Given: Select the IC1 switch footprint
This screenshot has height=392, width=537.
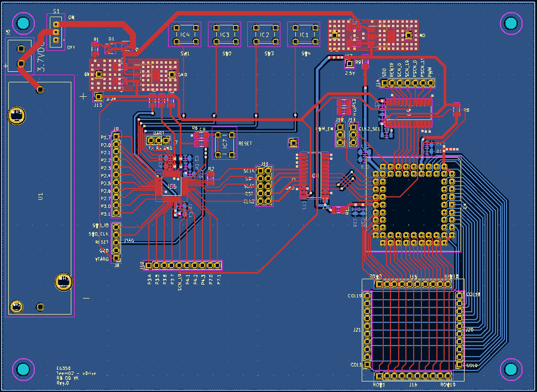Looking at the screenshot, I should click(x=304, y=34).
